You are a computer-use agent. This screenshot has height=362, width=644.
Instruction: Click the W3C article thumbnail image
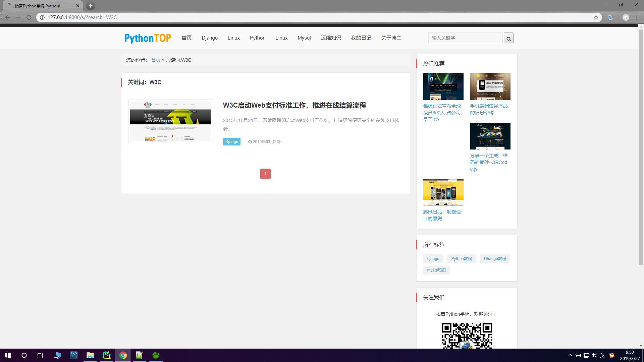pos(170,121)
